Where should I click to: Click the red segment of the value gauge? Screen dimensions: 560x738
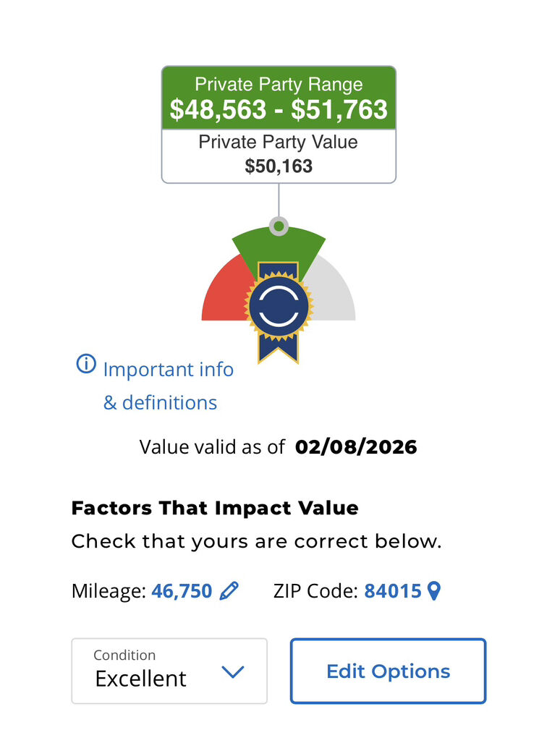(223, 295)
